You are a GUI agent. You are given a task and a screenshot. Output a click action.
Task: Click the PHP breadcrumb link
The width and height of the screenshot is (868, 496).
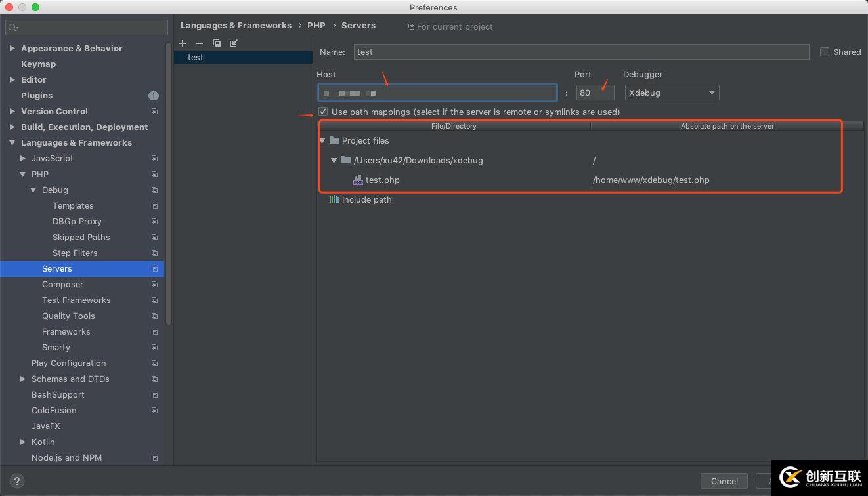[x=316, y=26]
